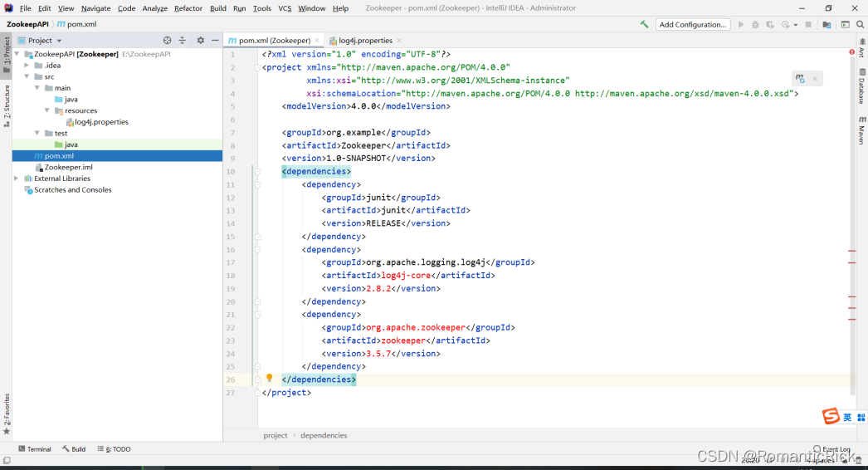The height and width of the screenshot is (470, 868).
Task: Collapse the src folder
Action: [x=27, y=76]
